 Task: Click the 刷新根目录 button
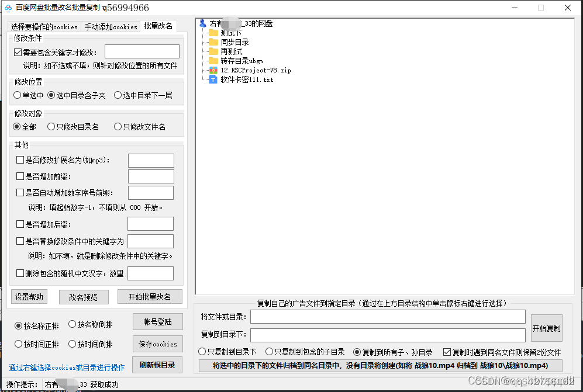[157, 365]
